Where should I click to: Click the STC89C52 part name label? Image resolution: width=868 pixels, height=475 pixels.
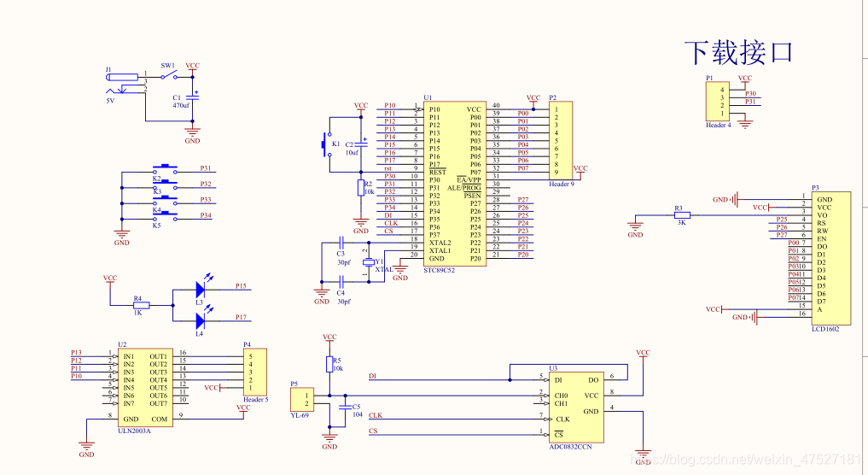[439, 271]
